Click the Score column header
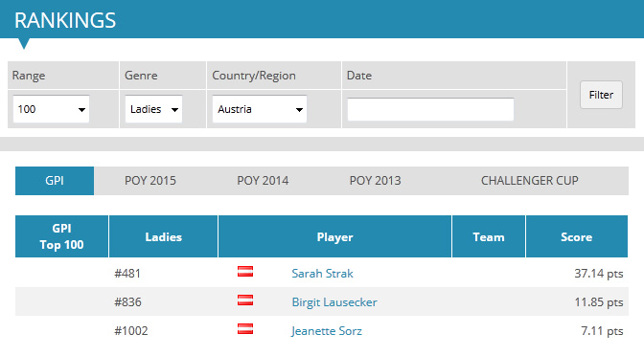Viewport: 644px width, 356px height. [577, 236]
